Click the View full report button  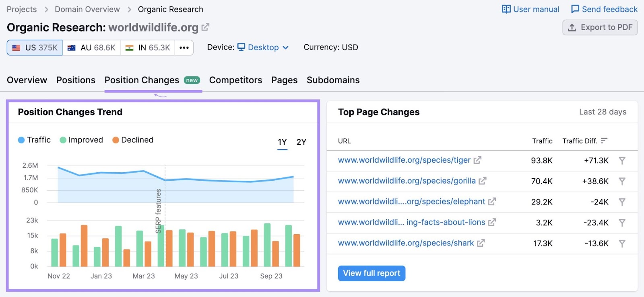372,273
